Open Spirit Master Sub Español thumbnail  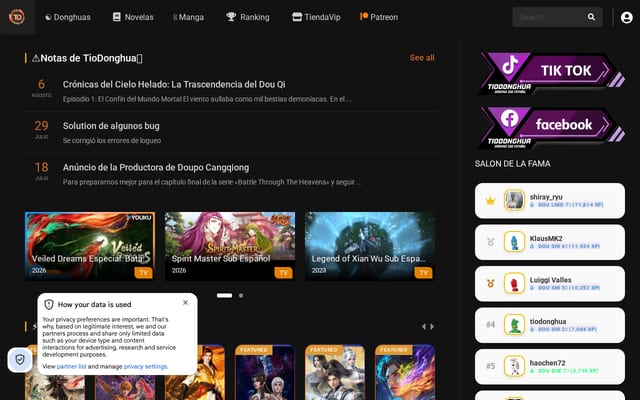pos(230,246)
